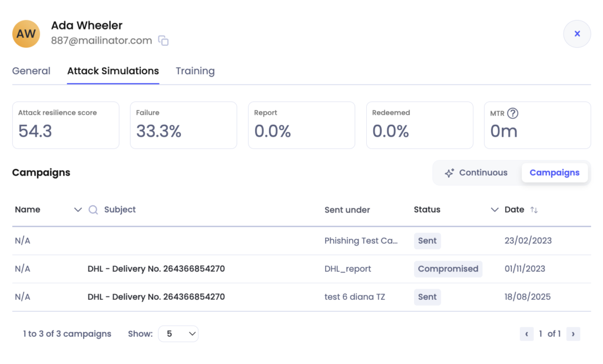
Task: Copy the email address with copy icon
Action: (x=164, y=41)
